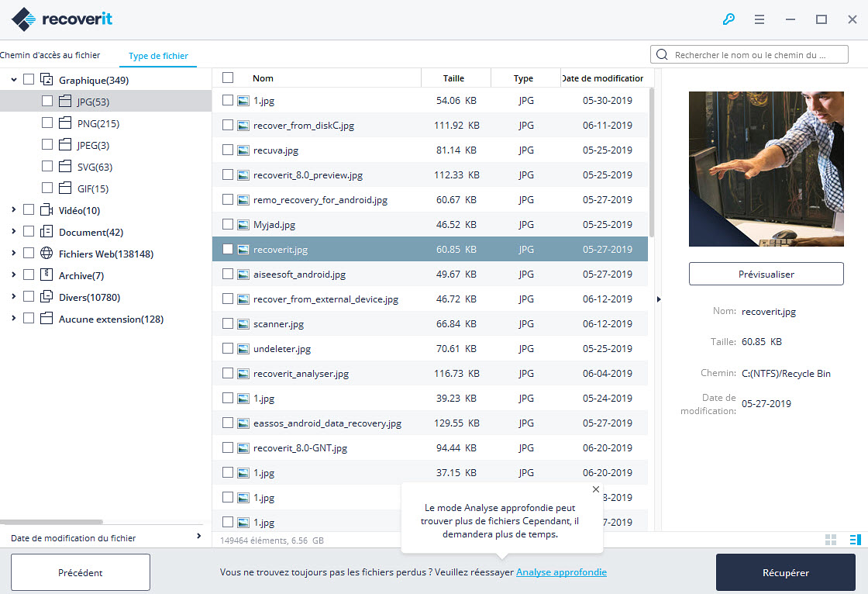Click image icon of undeleter.jpg
This screenshot has height=594, width=868.
[243, 349]
